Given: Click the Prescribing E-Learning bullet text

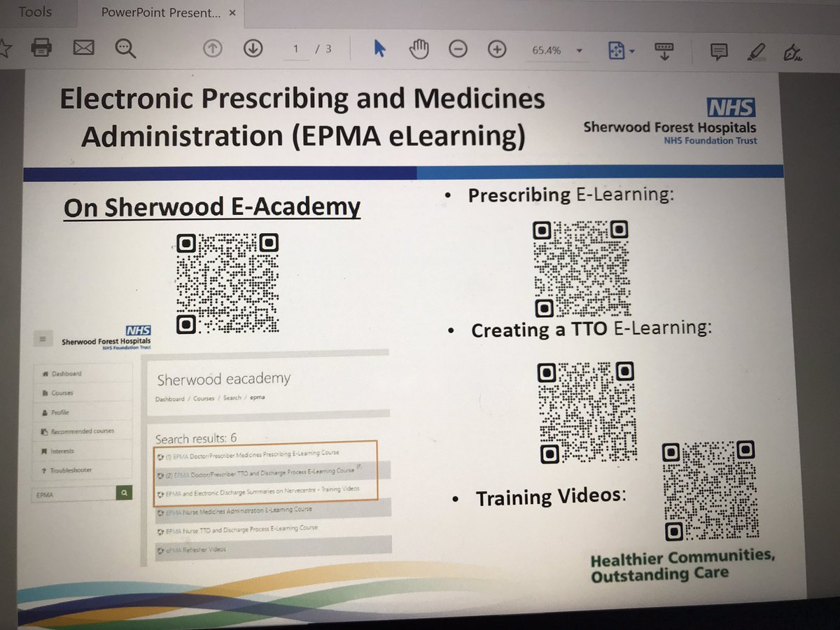Looking at the screenshot, I should click(x=570, y=195).
